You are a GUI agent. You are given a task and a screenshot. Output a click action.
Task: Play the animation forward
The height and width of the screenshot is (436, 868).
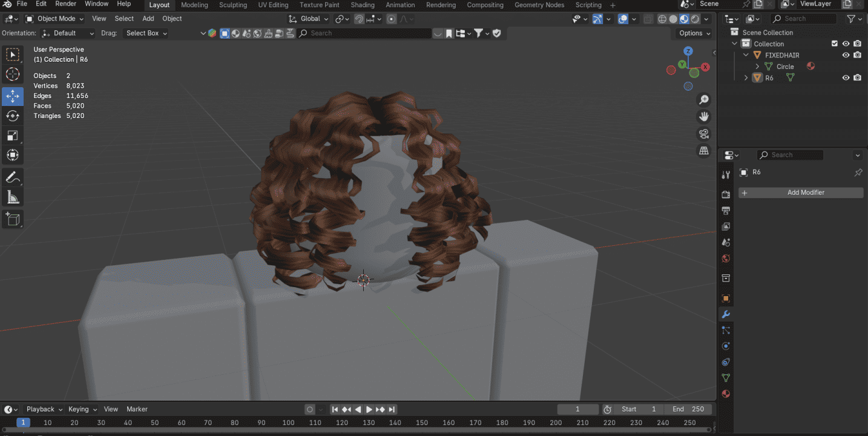pos(369,409)
